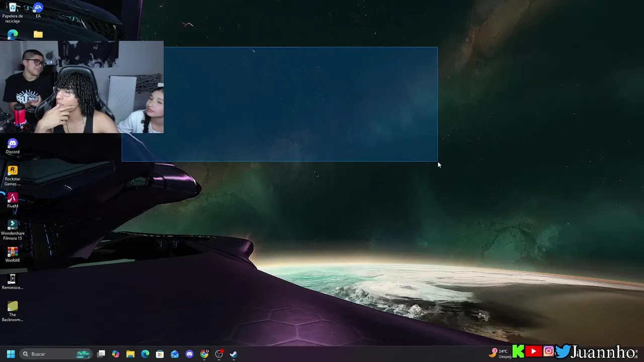Select the Reminisce desktop shortcut
This screenshot has height=362, width=644.
coord(13,282)
